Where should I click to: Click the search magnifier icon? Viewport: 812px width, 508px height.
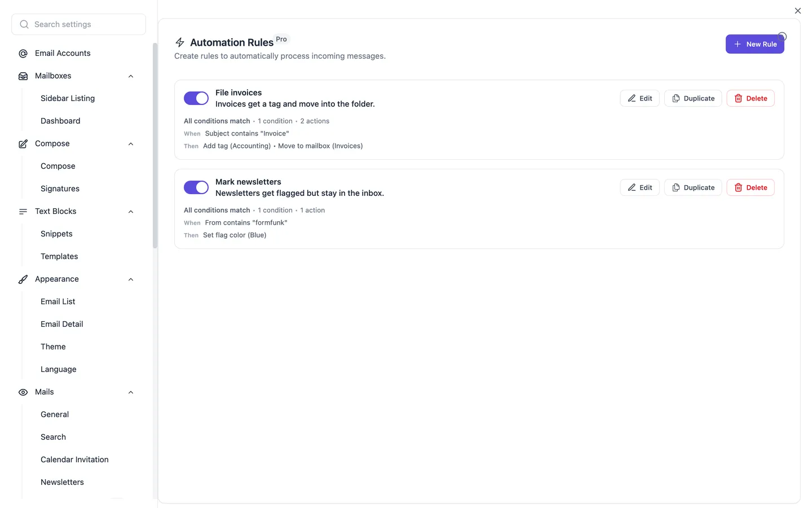pos(24,24)
